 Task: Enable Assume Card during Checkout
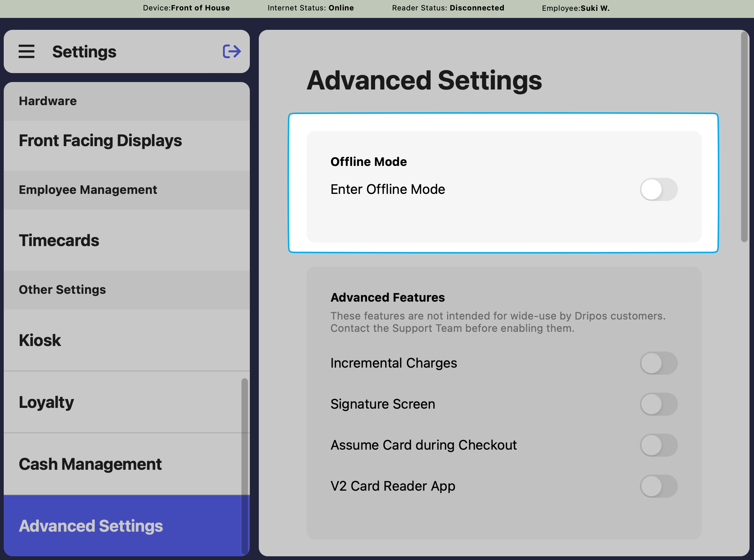(659, 445)
